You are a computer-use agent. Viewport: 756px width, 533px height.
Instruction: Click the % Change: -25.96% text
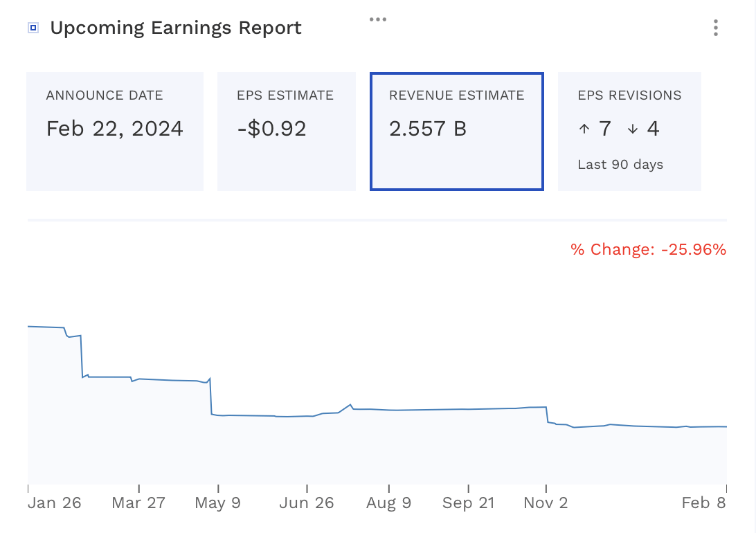tap(648, 249)
